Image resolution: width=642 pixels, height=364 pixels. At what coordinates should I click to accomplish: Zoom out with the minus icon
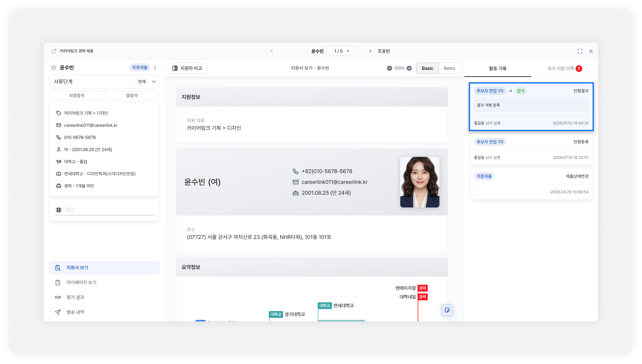(389, 68)
